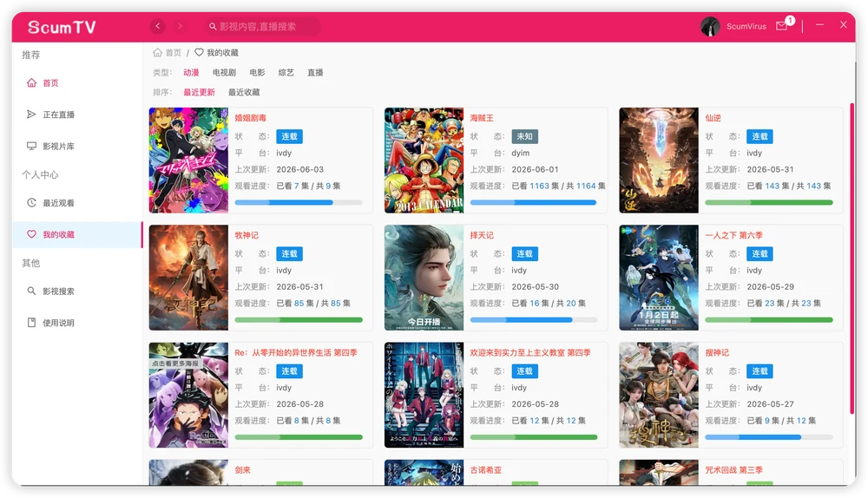Click the 一人之下 第六季 poster thumbnail
The width and height of the screenshot is (868, 498).
click(x=659, y=278)
